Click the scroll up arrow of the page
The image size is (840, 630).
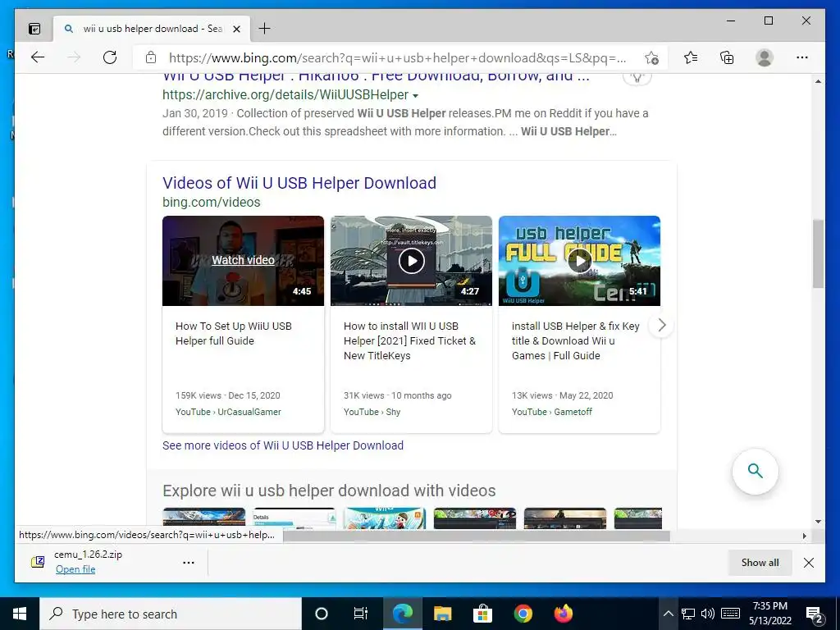(818, 81)
